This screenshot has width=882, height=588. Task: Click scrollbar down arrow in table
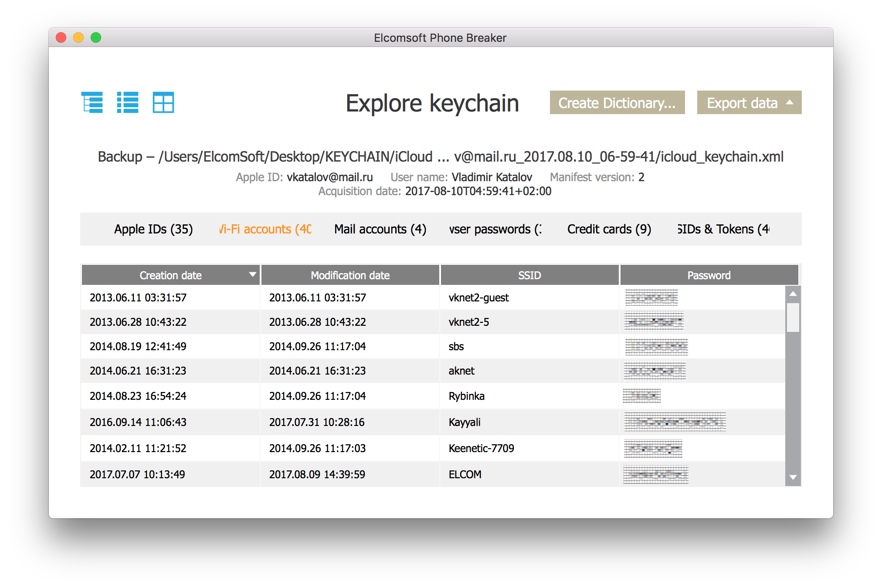tap(793, 477)
